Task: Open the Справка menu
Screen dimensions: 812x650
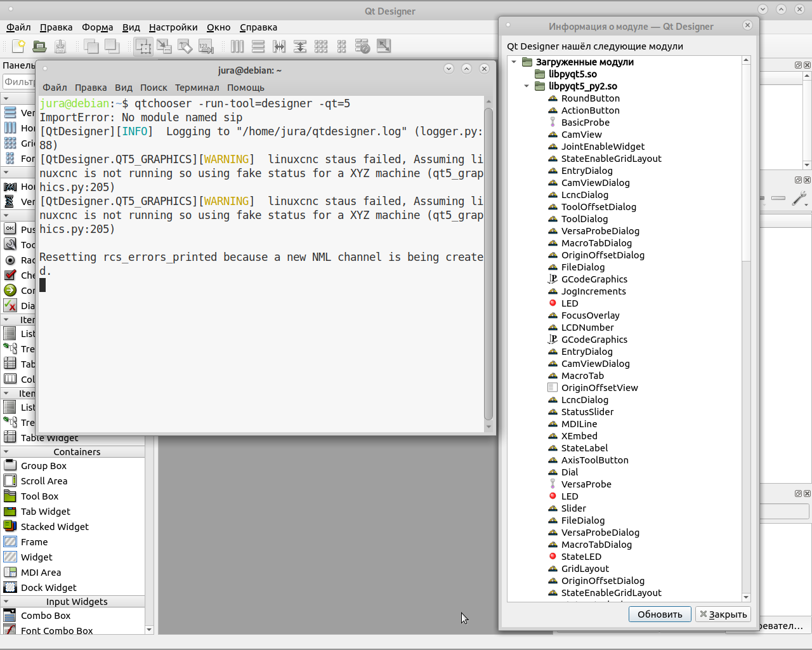Action: [258, 27]
